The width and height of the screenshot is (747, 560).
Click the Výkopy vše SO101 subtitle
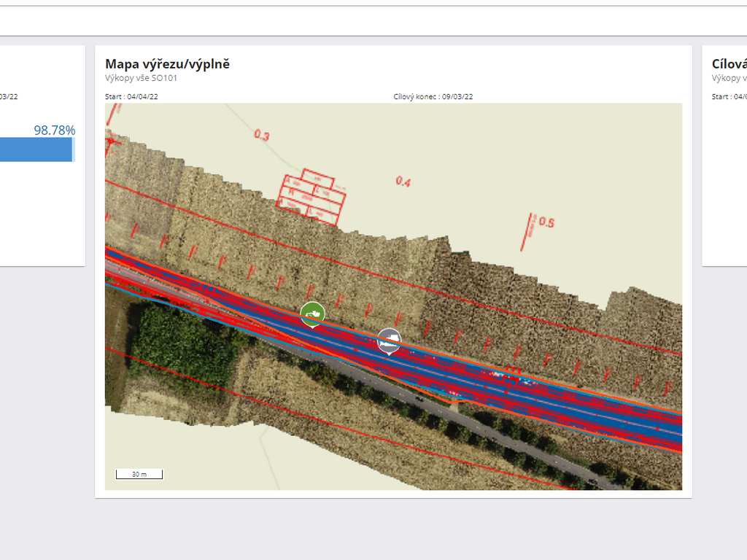[141, 78]
